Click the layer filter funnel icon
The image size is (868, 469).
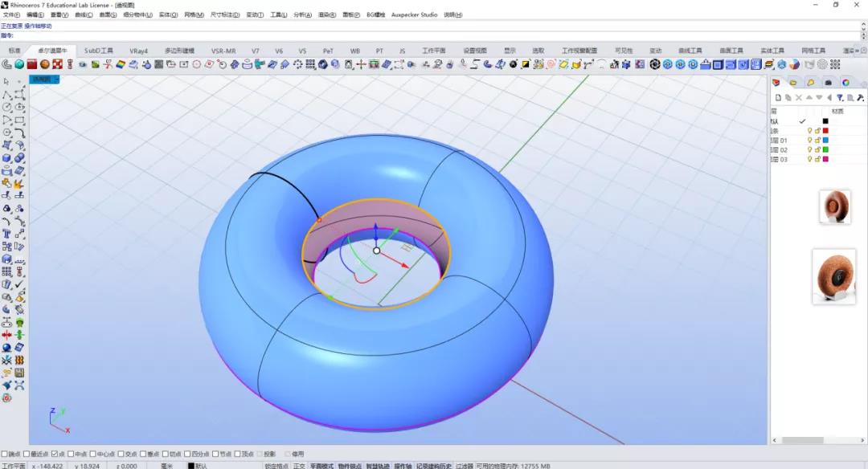pyautogui.click(x=840, y=98)
